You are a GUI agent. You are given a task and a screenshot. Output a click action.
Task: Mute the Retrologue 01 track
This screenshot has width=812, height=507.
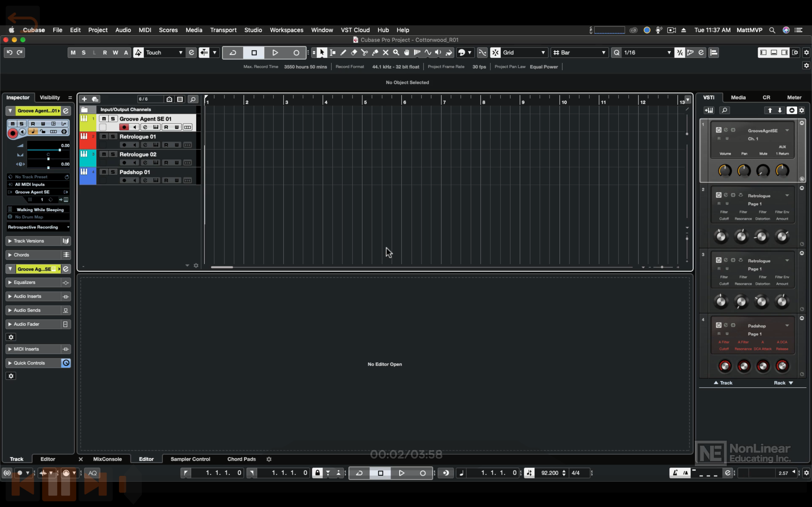coord(104,137)
